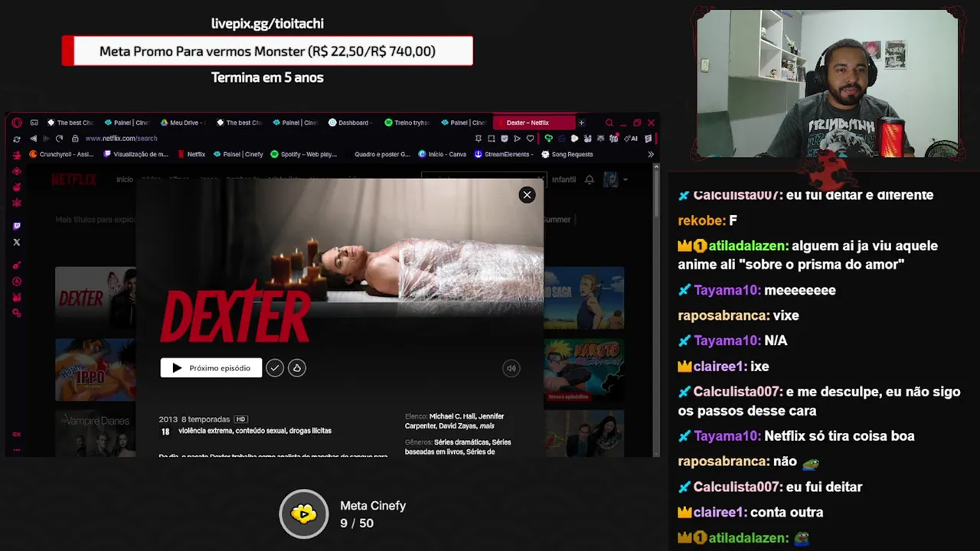This screenshot has width=980, height=551.
Task: Open the Dexter thumbnail in results
Action: click(x=95, y=298)
